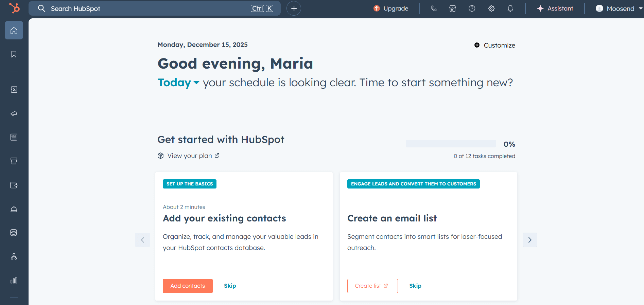The image size is (644, 305).
Task: Open the Help question mark icon
Action: pos(472,8)
